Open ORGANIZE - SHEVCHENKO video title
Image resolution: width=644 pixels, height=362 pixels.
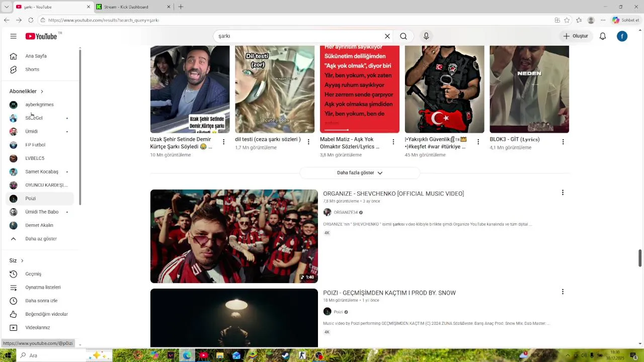393,194
